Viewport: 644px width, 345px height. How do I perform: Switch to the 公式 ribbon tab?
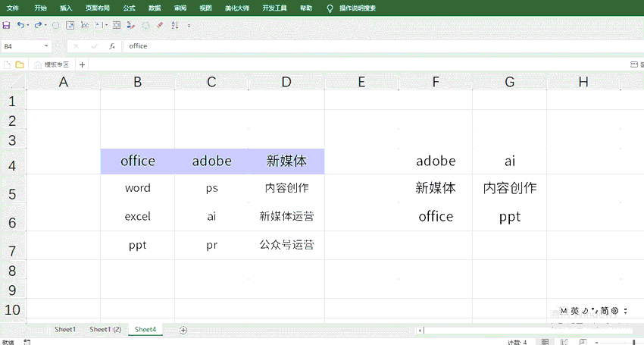129,8
